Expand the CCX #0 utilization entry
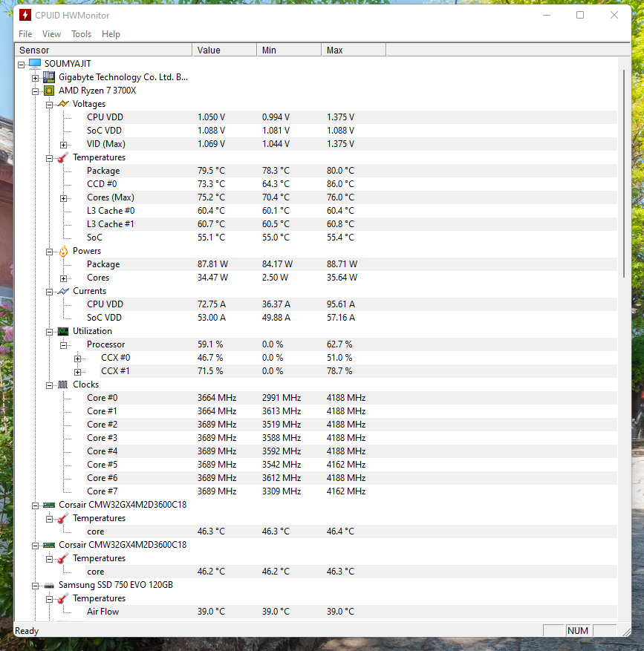644x651 pixels. pos(78,359)
